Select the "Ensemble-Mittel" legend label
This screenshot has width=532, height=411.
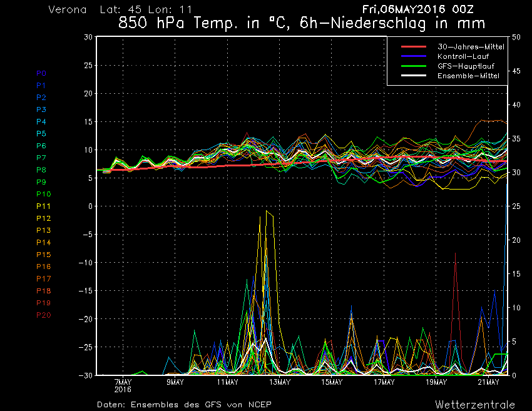pos(468,76)
